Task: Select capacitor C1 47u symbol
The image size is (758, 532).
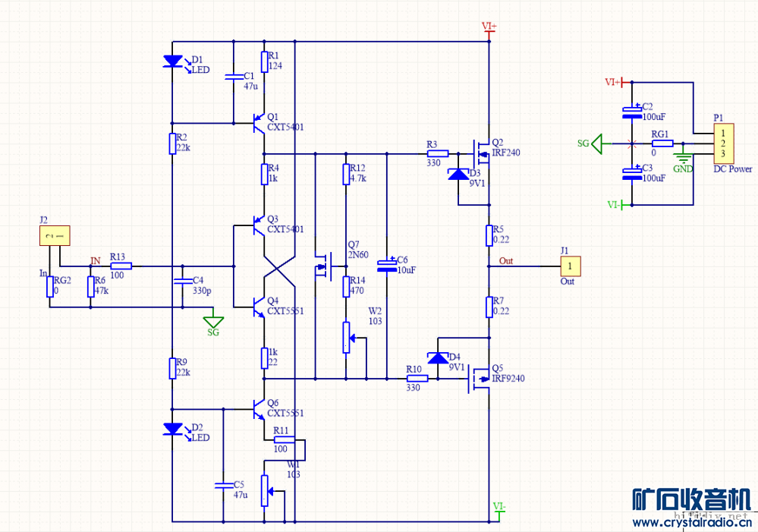Action: (x=234, y=77)
